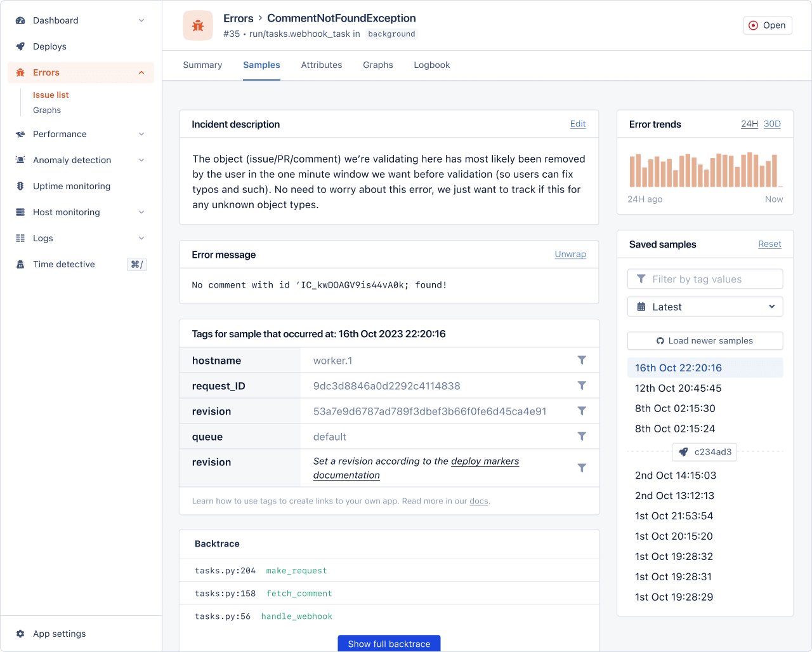This screenshot has width=812, height=652.
Task: Expand the Dashboard menu chevron
Action: coord(141,20)
